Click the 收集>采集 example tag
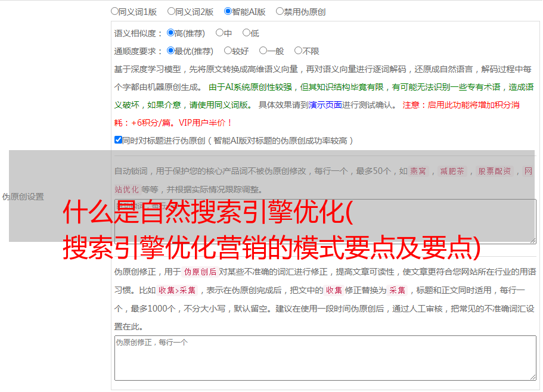This screenshot has width=543, height=392. pyautogui.click(x=177, y=290)
